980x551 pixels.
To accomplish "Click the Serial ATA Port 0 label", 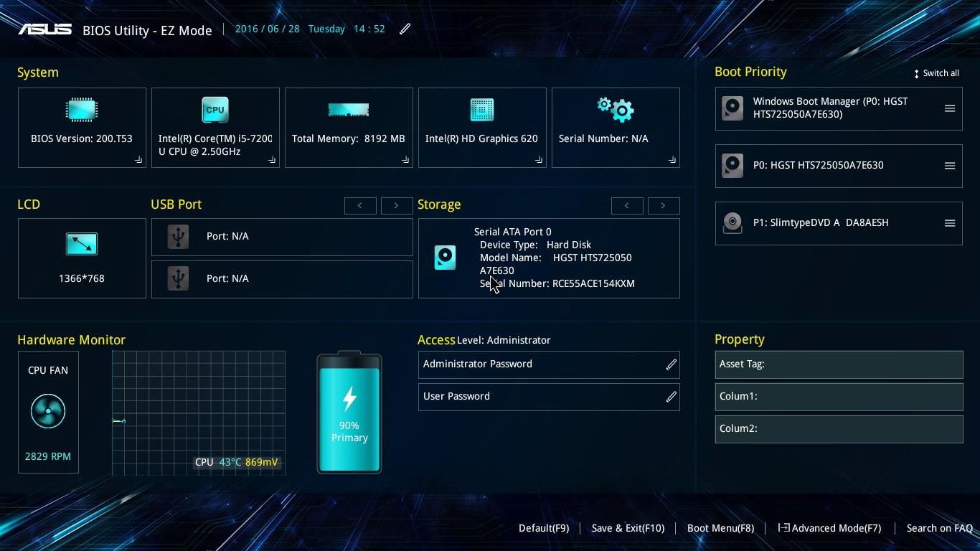I will 513,232.
